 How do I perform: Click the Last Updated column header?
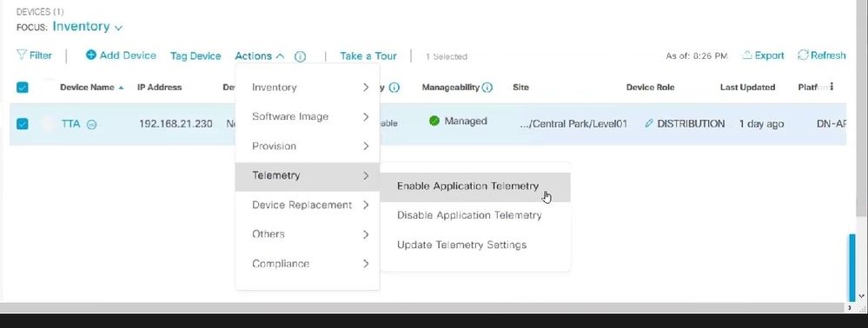click(x=747, y=88)
